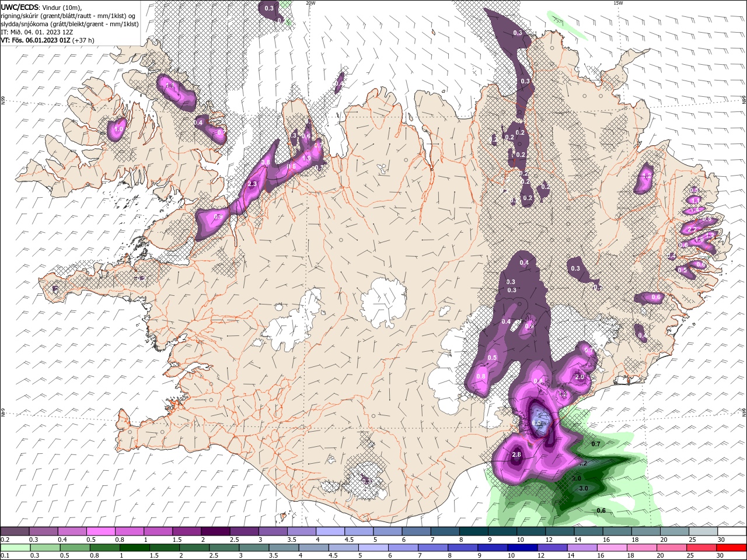Screen dimensions: 747x560
Task: Click the '15W' longitude label
Action: (617, 3)
